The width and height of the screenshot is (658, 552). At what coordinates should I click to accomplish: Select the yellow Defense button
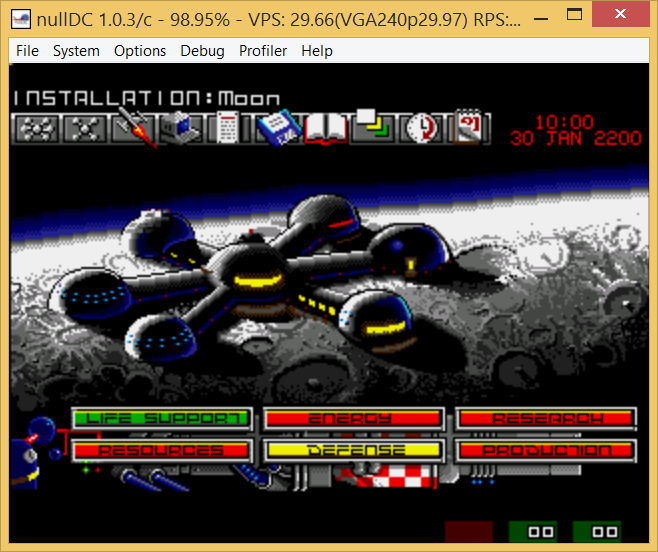(x=353, y=451)
